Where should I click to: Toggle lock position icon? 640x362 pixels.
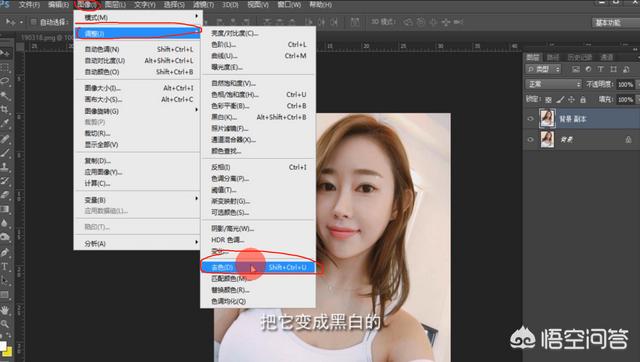[571, 100]
